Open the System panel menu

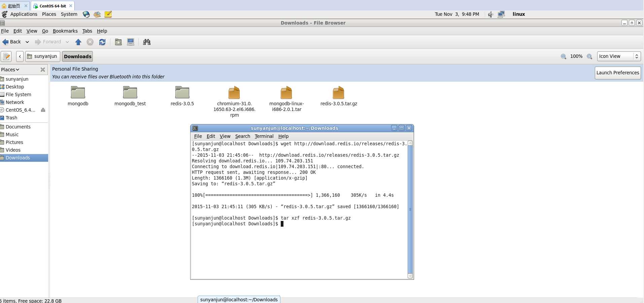click(x=69, y=14)
